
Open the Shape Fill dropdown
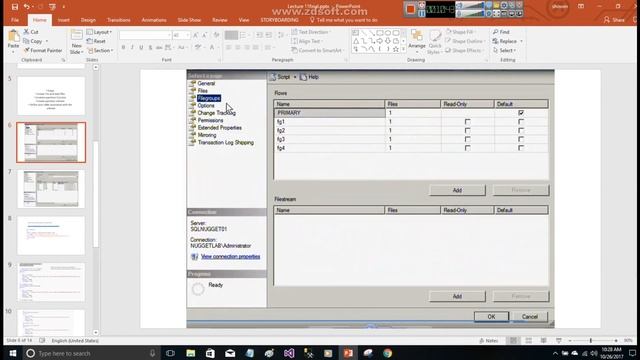pyautogui.click(x=460, y=32)
